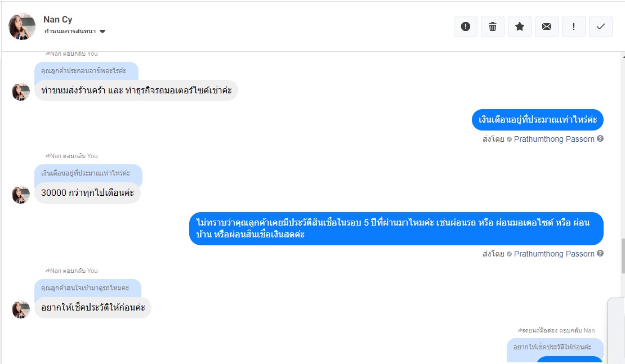Viewport: 625px width, 364px height.
Task: Star this conversation as followed up
Action: coord(520,26)
